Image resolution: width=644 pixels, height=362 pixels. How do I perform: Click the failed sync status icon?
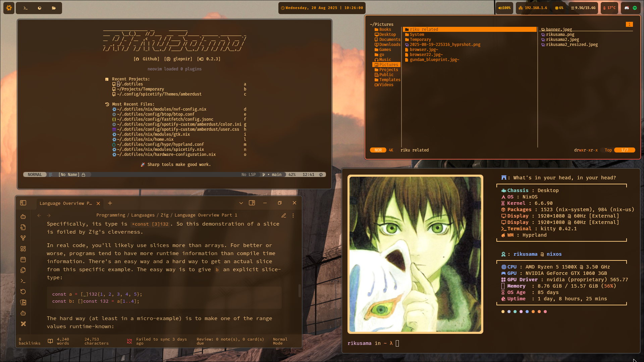129,341
